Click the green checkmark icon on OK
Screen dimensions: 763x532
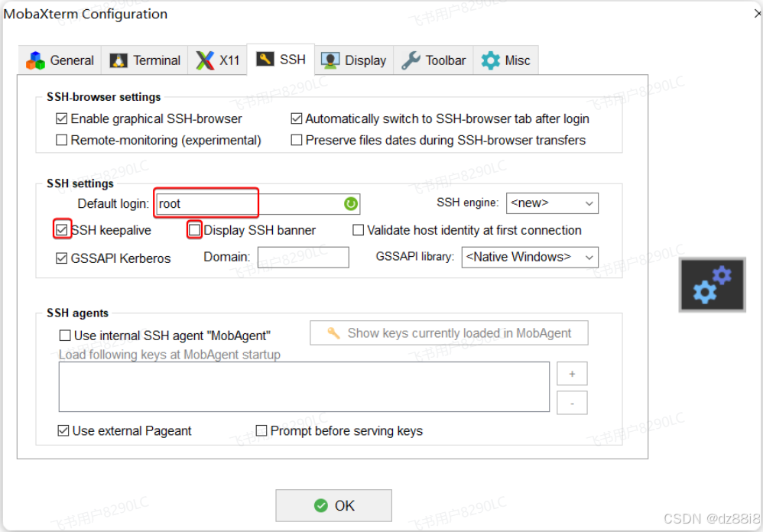click(x=320, y=506)
